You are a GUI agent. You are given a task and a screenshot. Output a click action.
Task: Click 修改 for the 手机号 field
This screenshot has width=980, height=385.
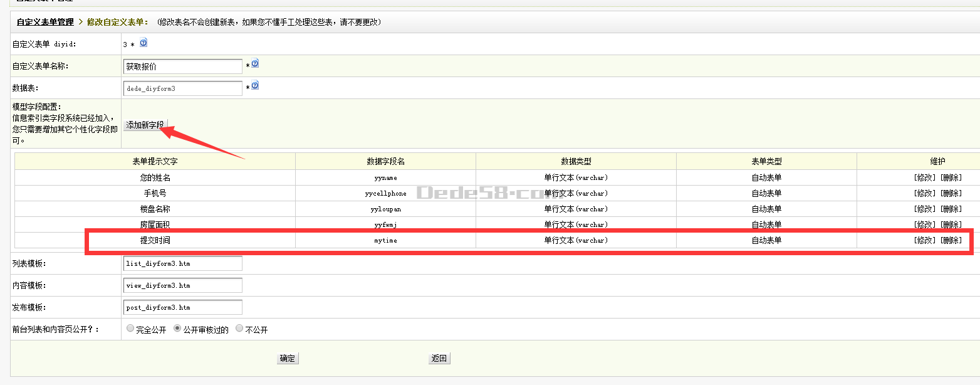pos(925,193)
